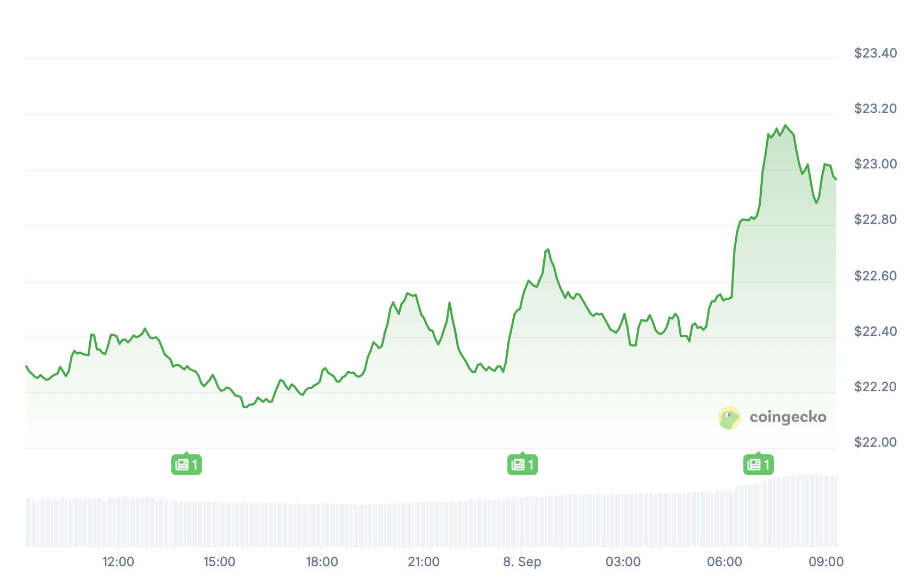Click the $23.20 price axis label
919x588 pixels.
pos(875,109)
